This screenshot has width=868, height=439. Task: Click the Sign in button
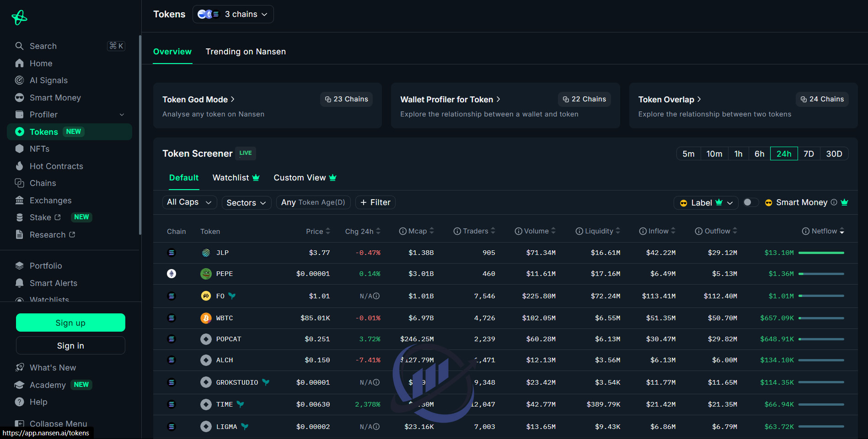tap(70, 345)
